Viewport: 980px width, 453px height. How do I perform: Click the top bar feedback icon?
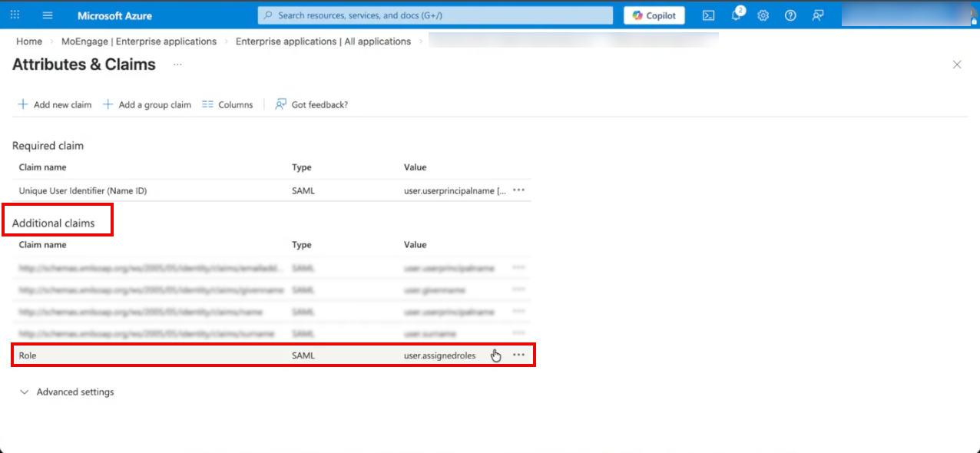pyautogui.click(x=818, y=15)
